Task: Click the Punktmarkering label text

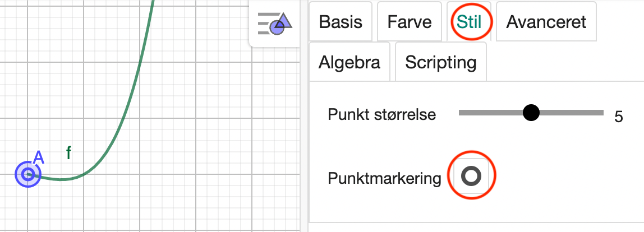Action: click(384, 178)
